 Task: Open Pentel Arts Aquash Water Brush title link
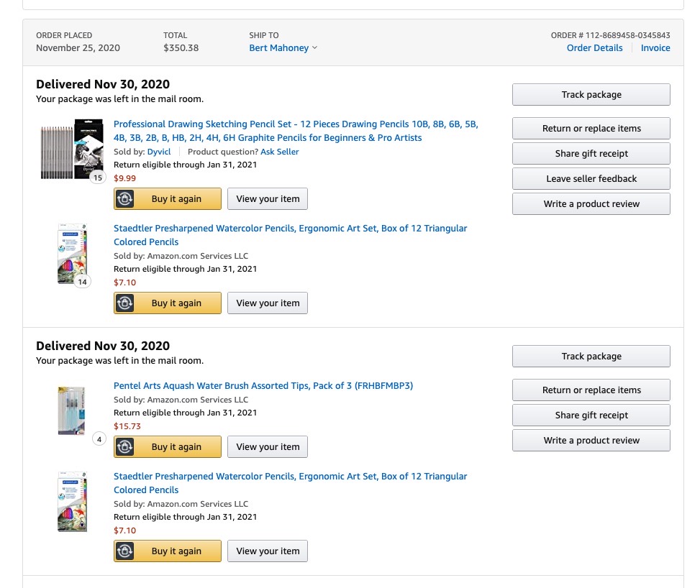click(263, 386)
